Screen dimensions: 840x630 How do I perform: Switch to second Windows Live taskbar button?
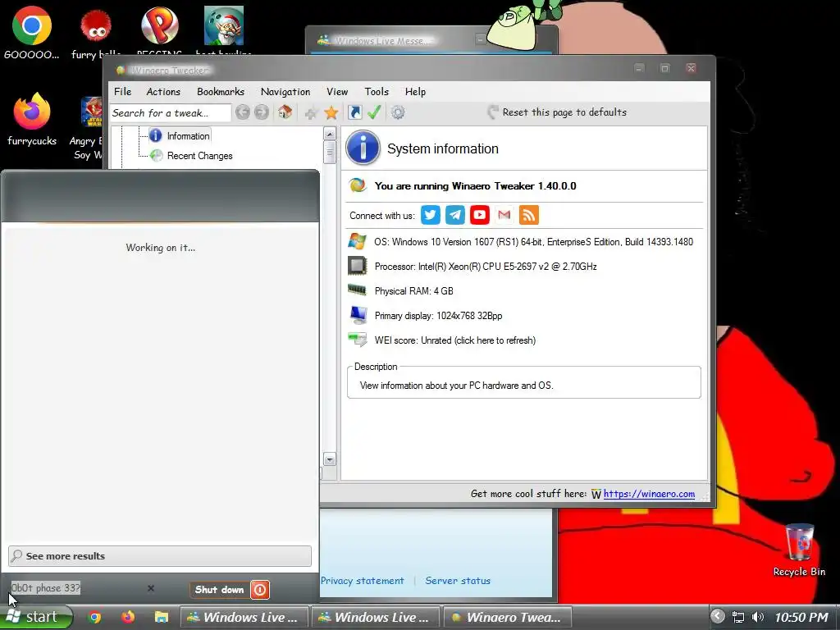375,617
